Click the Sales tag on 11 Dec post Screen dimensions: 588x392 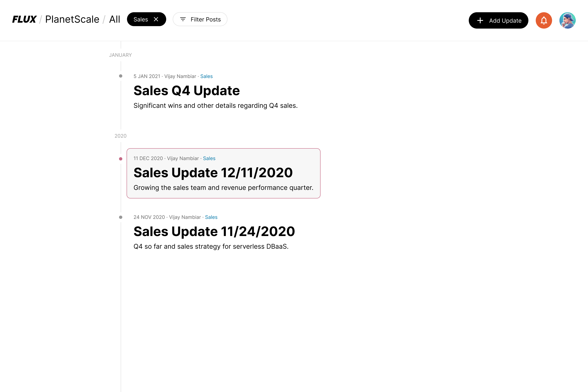pyautogui.click(x=209, y=158)
